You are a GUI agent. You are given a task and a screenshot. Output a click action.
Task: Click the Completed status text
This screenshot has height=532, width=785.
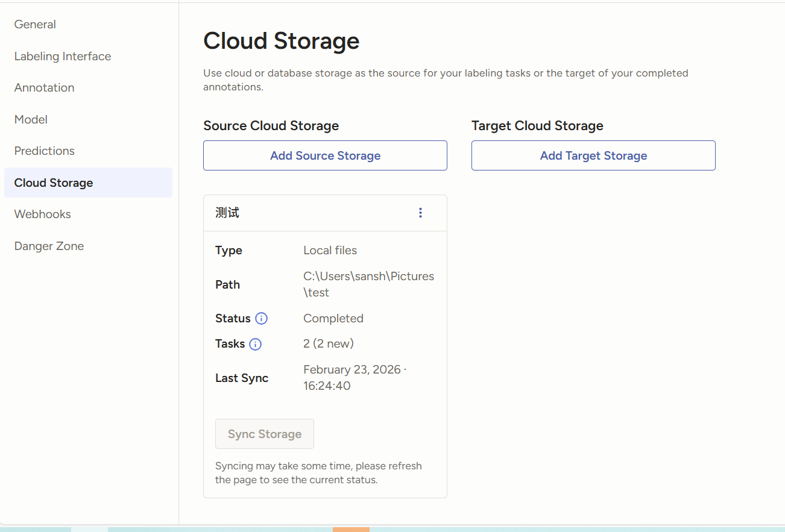pyautogui.click(x=333, y=318)
